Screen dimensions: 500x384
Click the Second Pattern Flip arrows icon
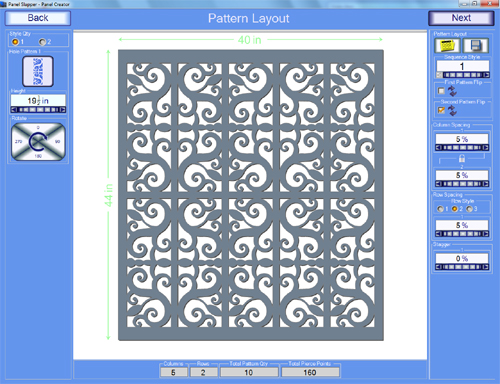click(x=452, y=110)
